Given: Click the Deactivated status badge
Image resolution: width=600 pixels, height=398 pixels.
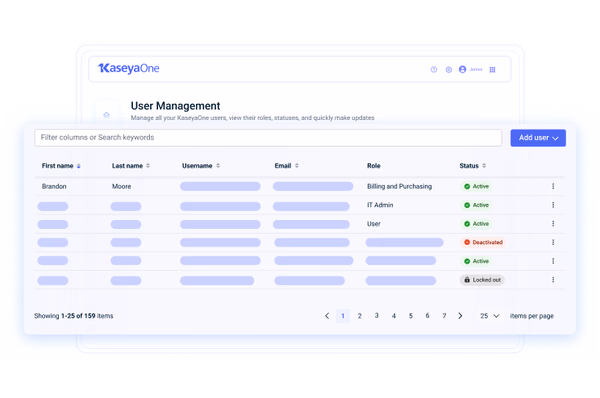Looking at the screenshot, I should click(483, 242).
